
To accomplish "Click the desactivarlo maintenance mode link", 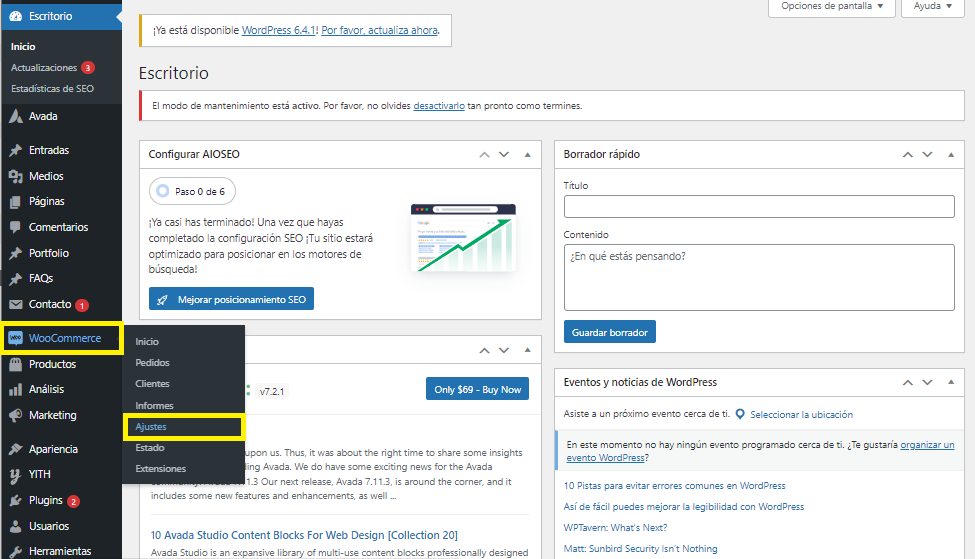I will (439, 105).
